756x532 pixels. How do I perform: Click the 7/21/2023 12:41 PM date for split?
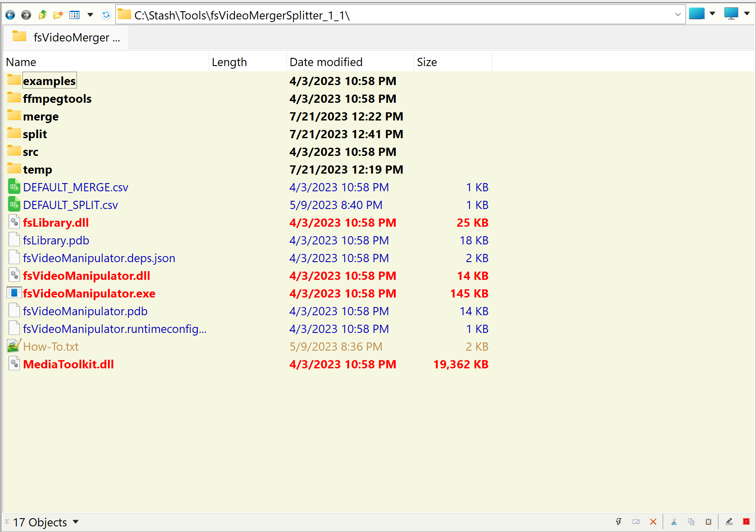click(346, 134)
